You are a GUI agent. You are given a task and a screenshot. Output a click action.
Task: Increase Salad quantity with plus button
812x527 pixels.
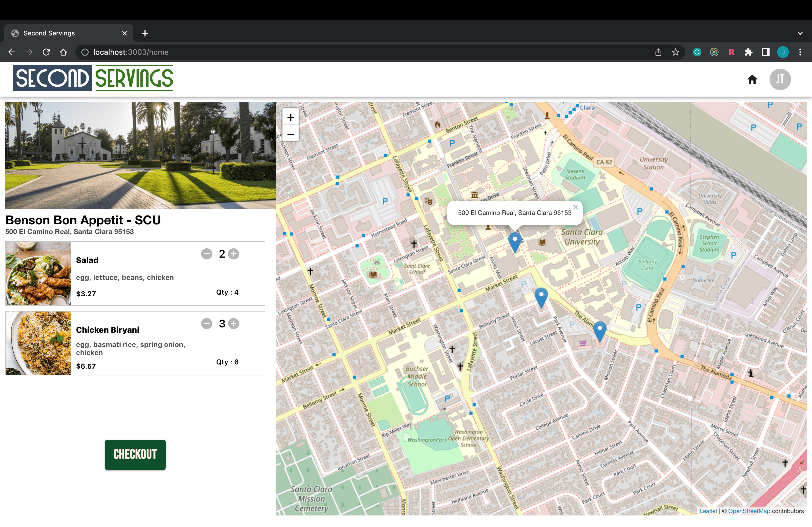pos(234,254)
